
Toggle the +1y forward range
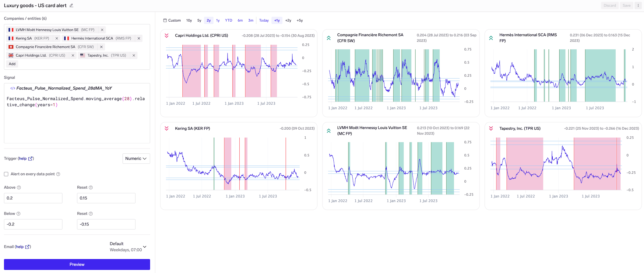pos(277,20)
